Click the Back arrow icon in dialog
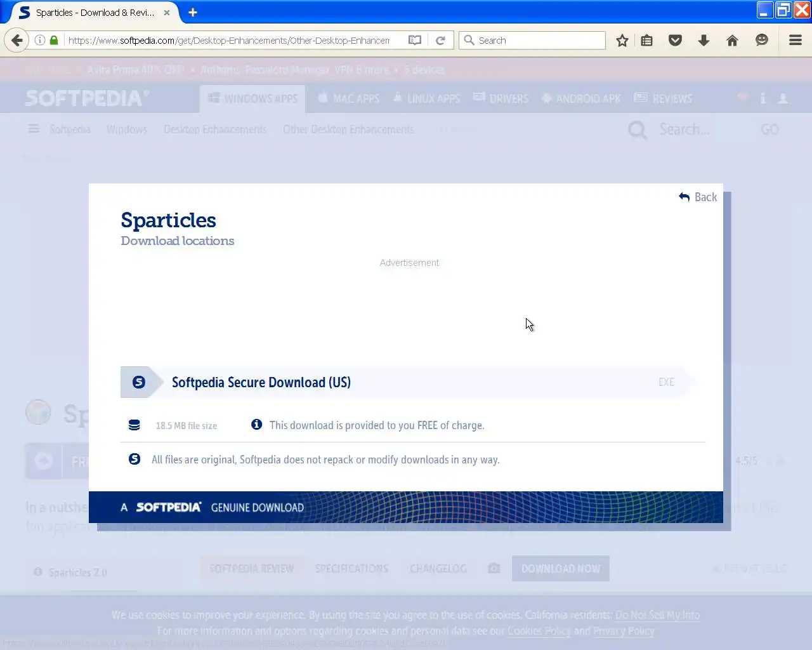This screenshot has height=650, width=812. [684, 197]
